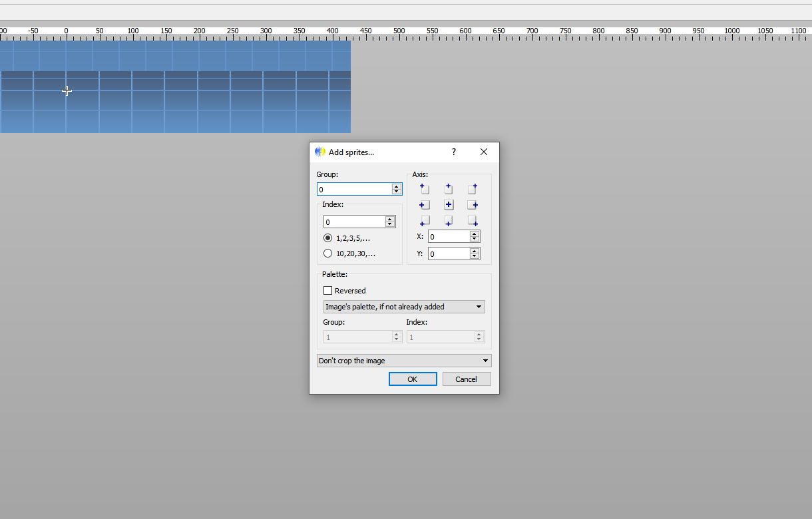The height and width of the screenshot is (519, 812).
Task: Click the axis crosshair on sprite image
Action: (67, 90)
